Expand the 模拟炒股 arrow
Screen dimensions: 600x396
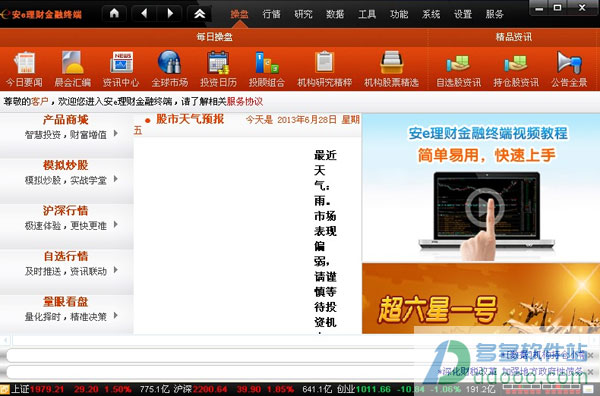pos(116,179)
